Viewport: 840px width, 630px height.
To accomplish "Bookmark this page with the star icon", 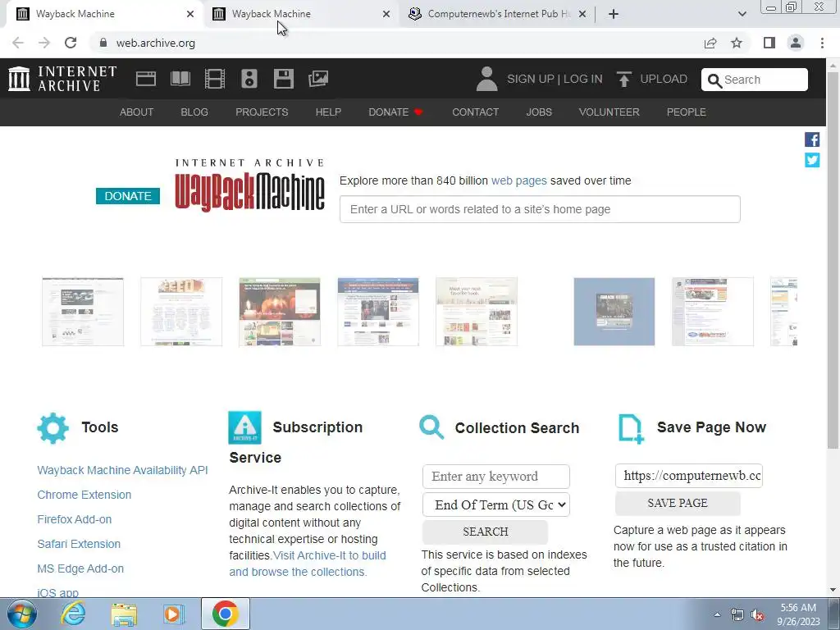I will [737, 43].
